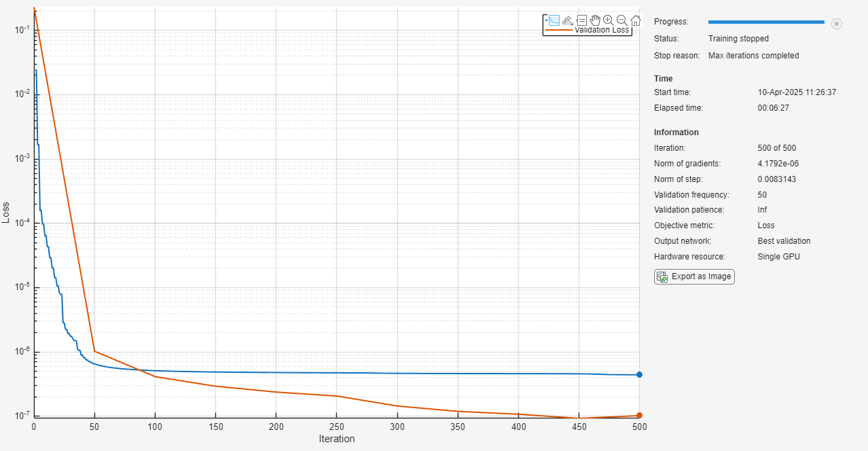The image size is (868, 451).
Task: Enable the data tips tool
Action: (x=582, y=20)
